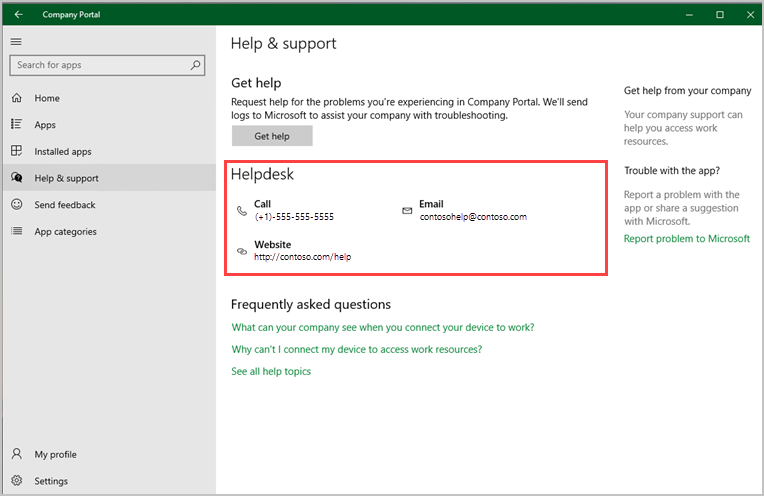Open http://contoso.com/help website link
764x496 pixels.
point(302,257)
